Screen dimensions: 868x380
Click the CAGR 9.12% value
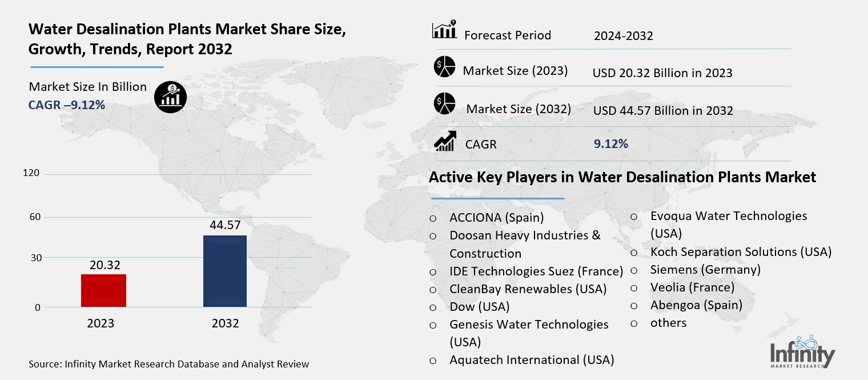point(610,144)
